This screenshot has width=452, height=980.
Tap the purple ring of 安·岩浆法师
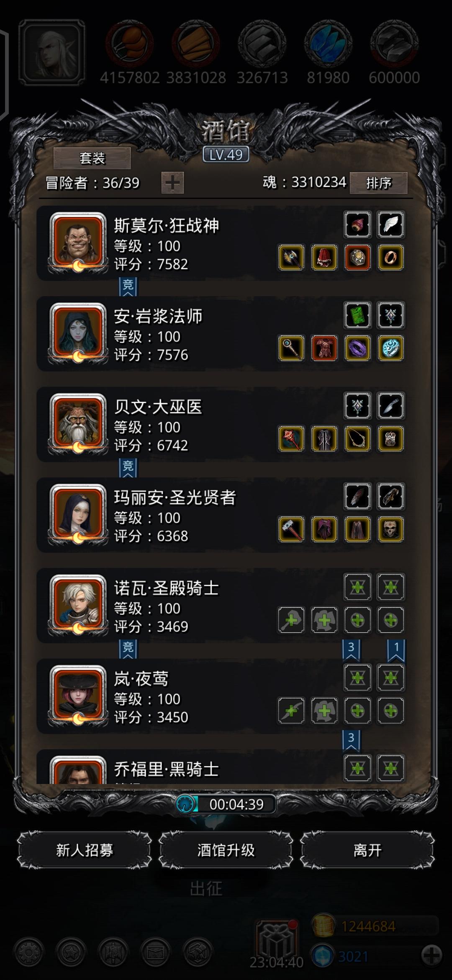357,348
